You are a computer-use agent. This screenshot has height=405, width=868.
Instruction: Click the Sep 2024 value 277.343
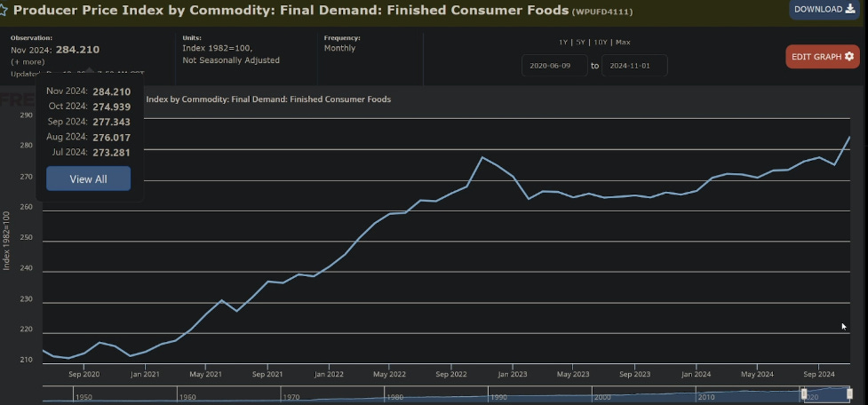tap(111, 122)
